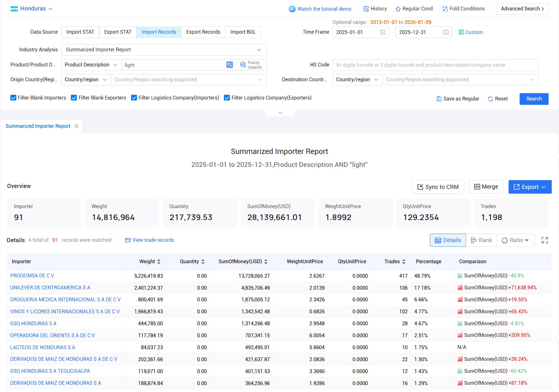Toggle Filter Blank Exporters checkbox
The height and width of the screenshot is (392, 559).
coord(74,98)
